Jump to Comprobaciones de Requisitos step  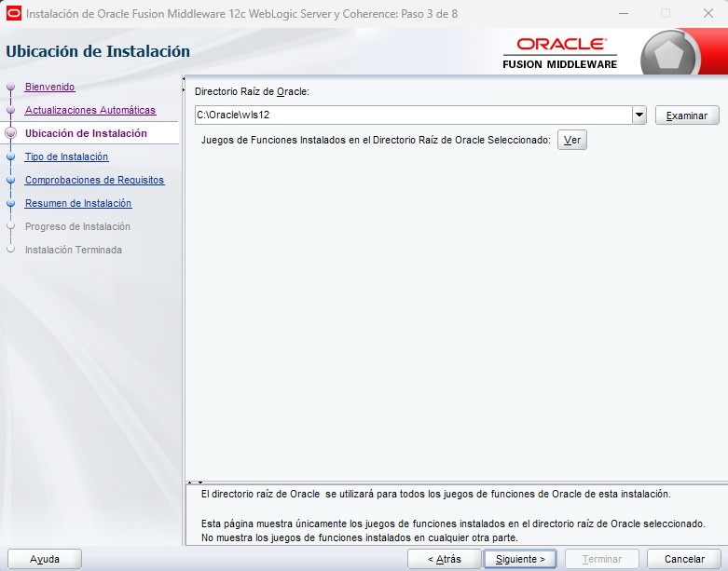tap(95, 180)
